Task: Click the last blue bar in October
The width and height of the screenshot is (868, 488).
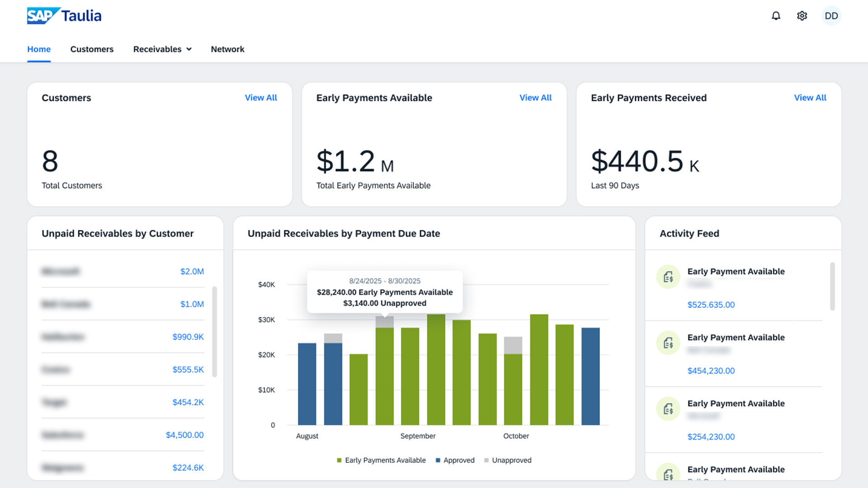Action: coord(590,376)
